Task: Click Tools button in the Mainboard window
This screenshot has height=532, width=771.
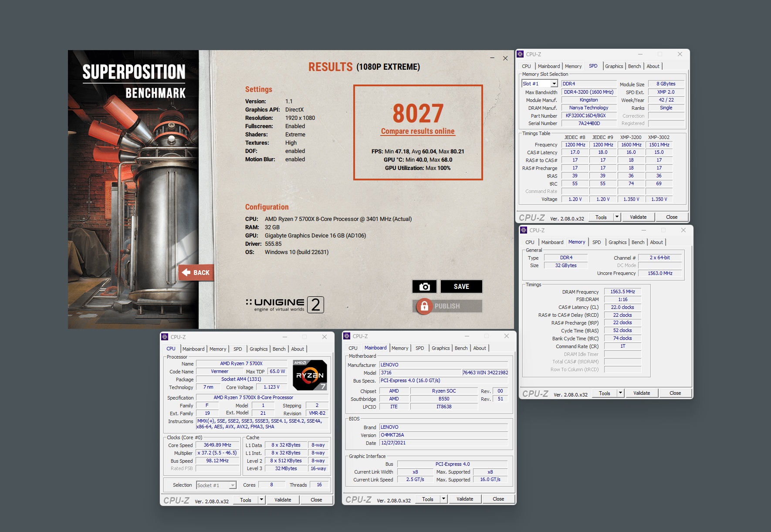Action: (428, 499)
